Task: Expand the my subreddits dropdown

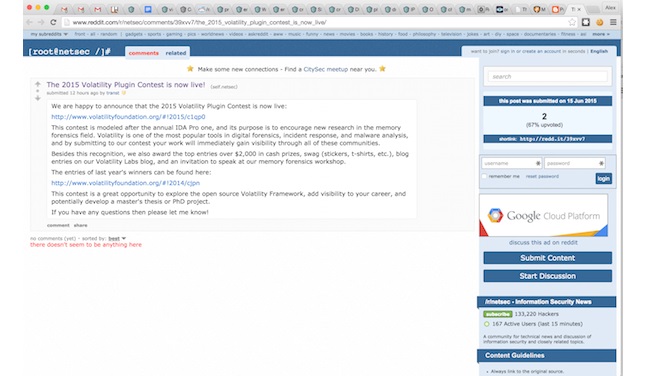Action: pyautogui.click(x=49, y=34)
